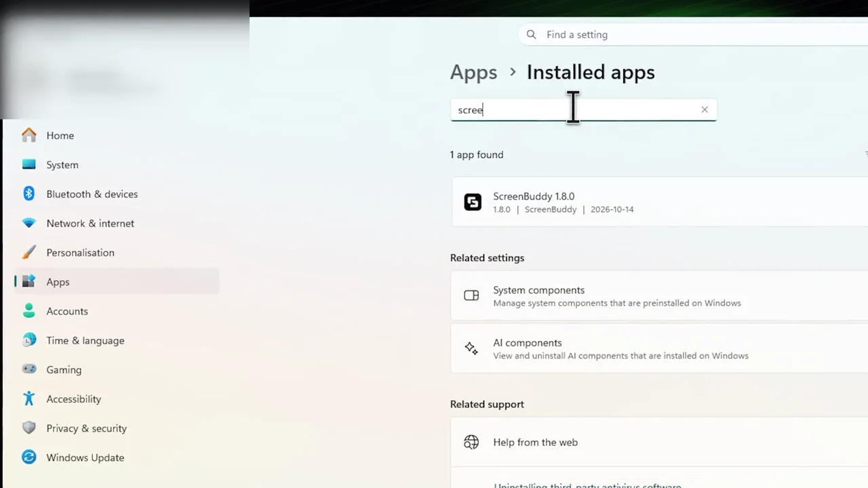Click the Find a setting search box
The width and height of the screenshot is (868, 488).
click(693, 35)
